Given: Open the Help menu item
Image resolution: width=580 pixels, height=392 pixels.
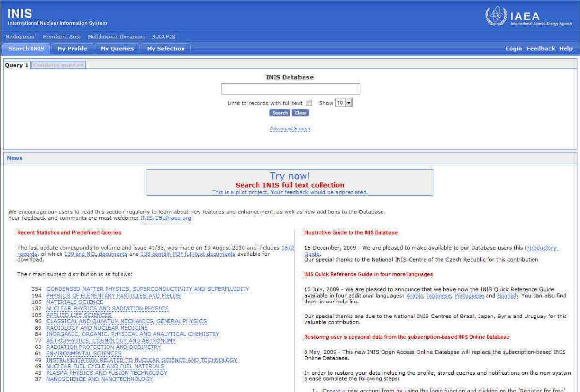Looking at the screenshot, I should 565,48.
